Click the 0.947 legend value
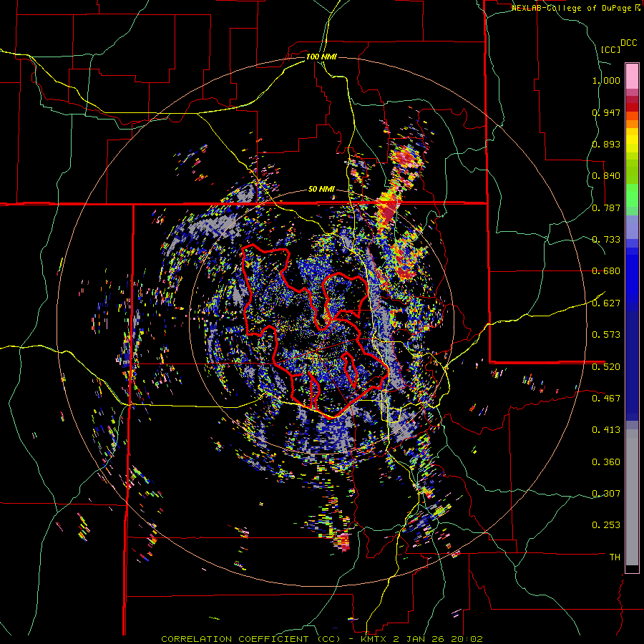The height and width of the screenshot is (644, 644). [x=606, y=112]
